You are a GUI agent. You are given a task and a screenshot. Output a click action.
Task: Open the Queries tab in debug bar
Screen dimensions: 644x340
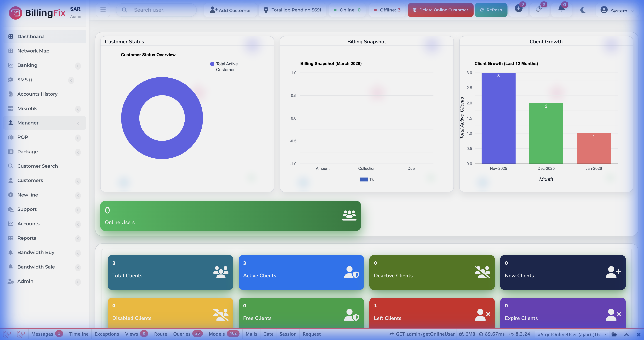pyautogui.click(x=182, y=334)
